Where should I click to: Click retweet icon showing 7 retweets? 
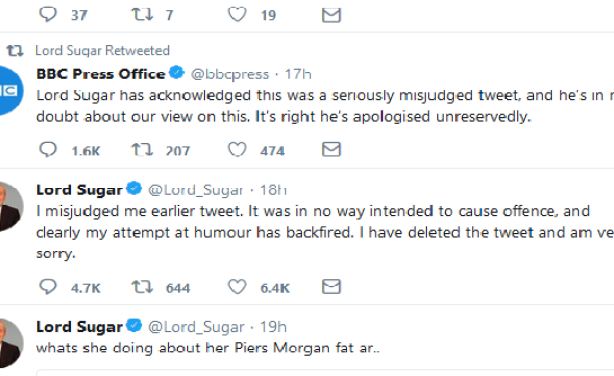pyautogui.click(x=141, y=14)
